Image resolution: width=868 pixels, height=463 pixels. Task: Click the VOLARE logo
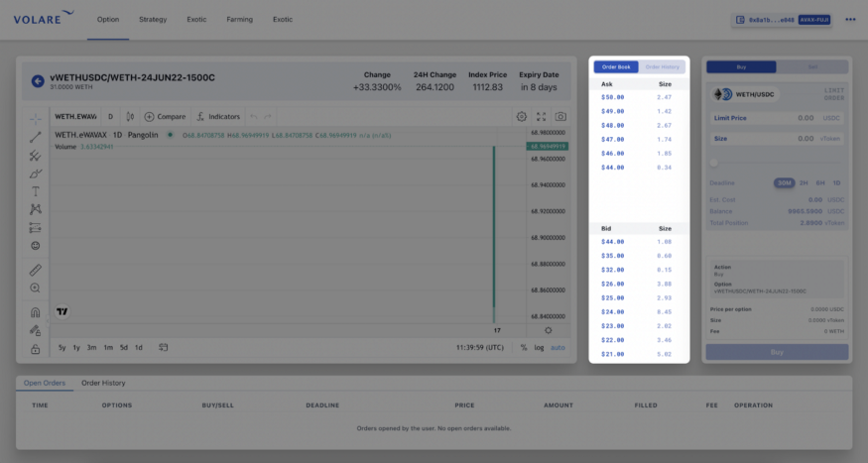(44, 18)
